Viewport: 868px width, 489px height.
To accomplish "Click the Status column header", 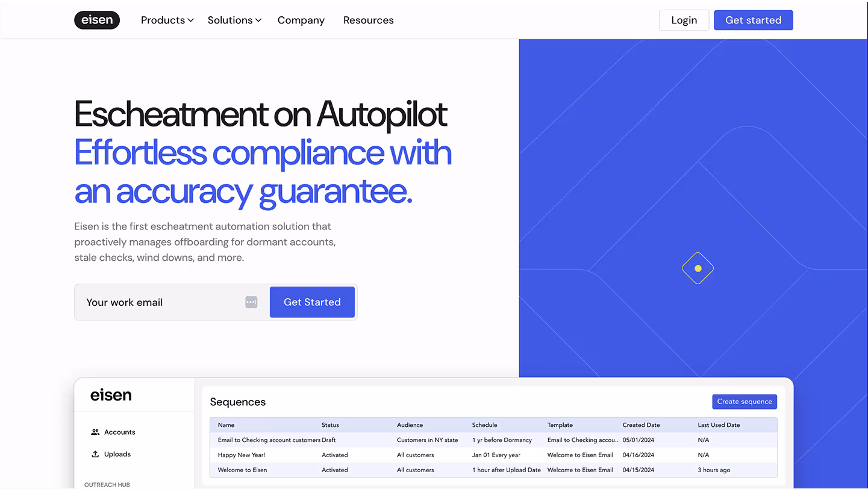I will [x=330, y=425].
